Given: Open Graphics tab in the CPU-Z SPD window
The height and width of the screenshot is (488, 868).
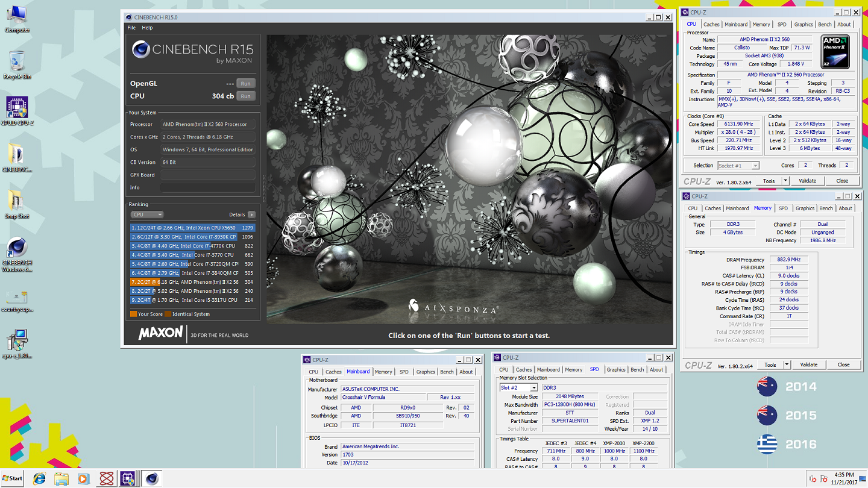Looking at the screenshot, I should click(616, 370).
